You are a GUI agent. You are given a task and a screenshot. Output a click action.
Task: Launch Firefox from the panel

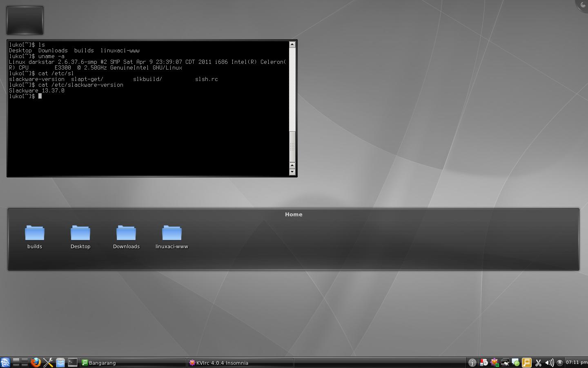[x=36, y=362]
